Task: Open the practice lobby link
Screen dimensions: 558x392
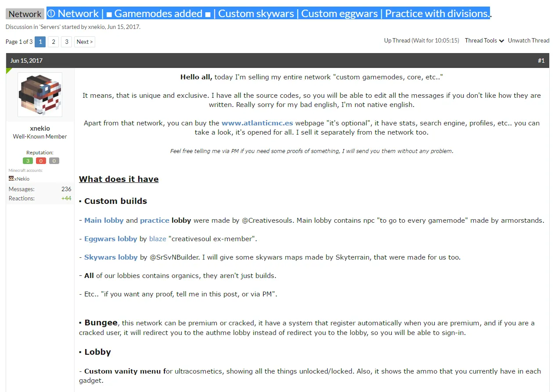Action: (154, 221)
